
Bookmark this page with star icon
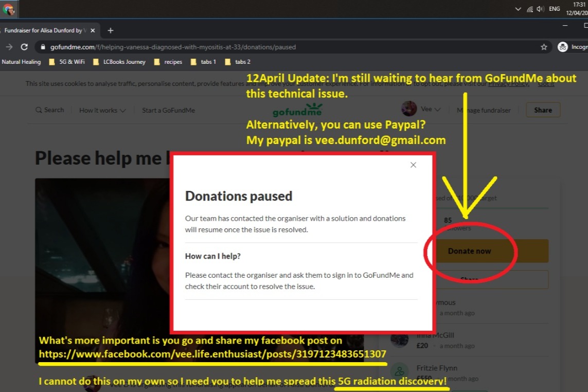click(x=544, y=47)
